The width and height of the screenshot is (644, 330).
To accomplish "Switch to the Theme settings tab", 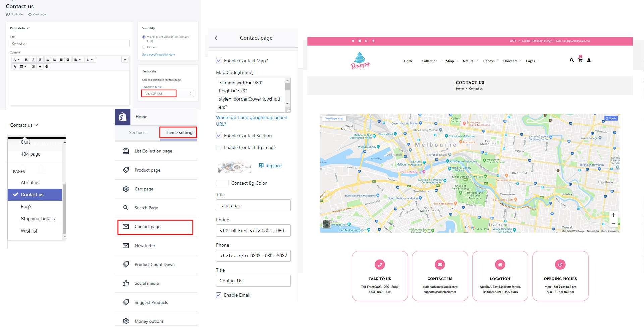I will [x=178, y=132].
